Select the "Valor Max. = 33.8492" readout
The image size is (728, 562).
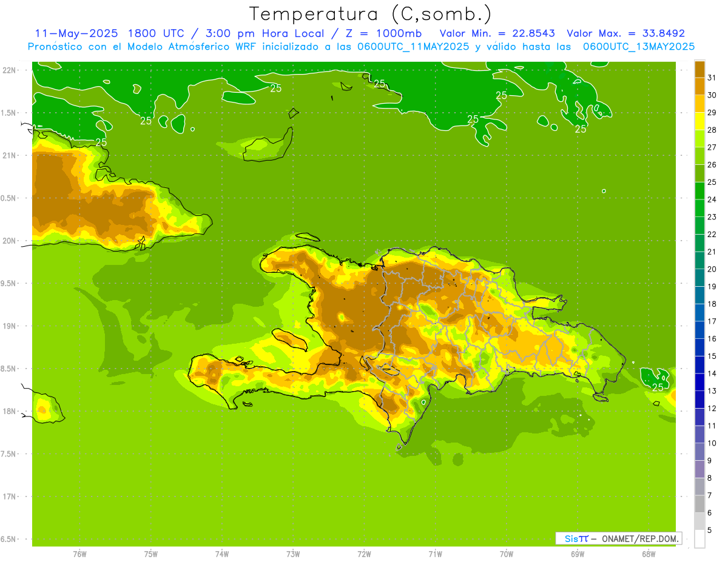coord(625,33)
